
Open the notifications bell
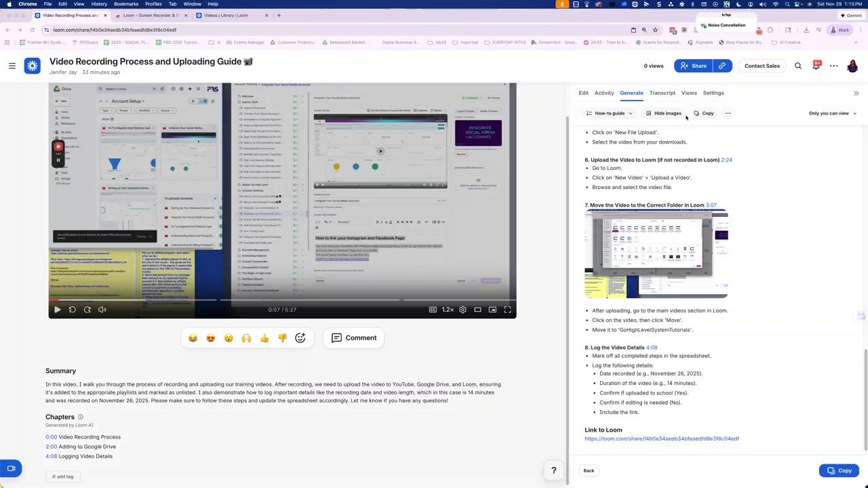click(816, 66)
